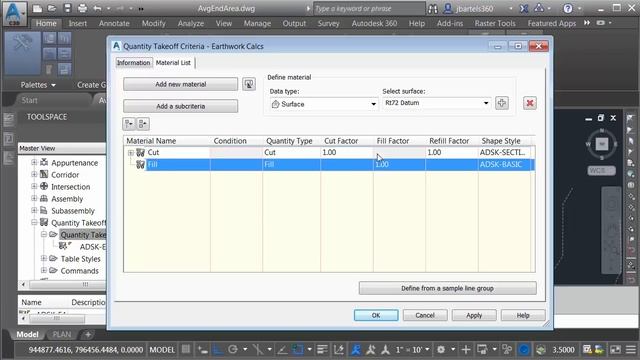640x360 pixels.
Task: Toggle MODEL space button in status bar
Action: [x=162, y=350]
